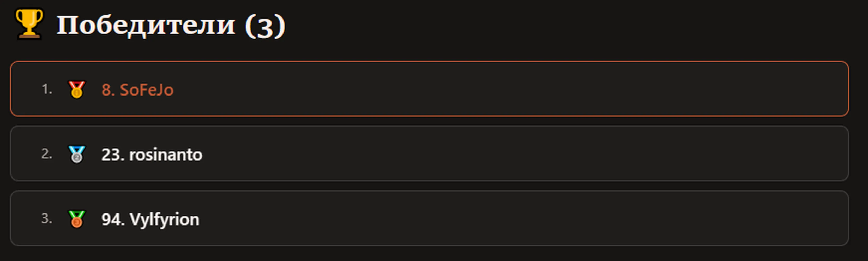
Task: Select the orange-outlined first place card
Action: tap(429, 89)
